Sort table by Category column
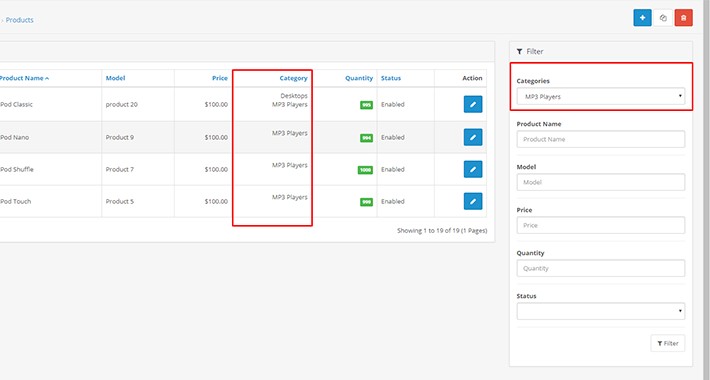This screenshot has height=380, width=710. pos(293,78)
